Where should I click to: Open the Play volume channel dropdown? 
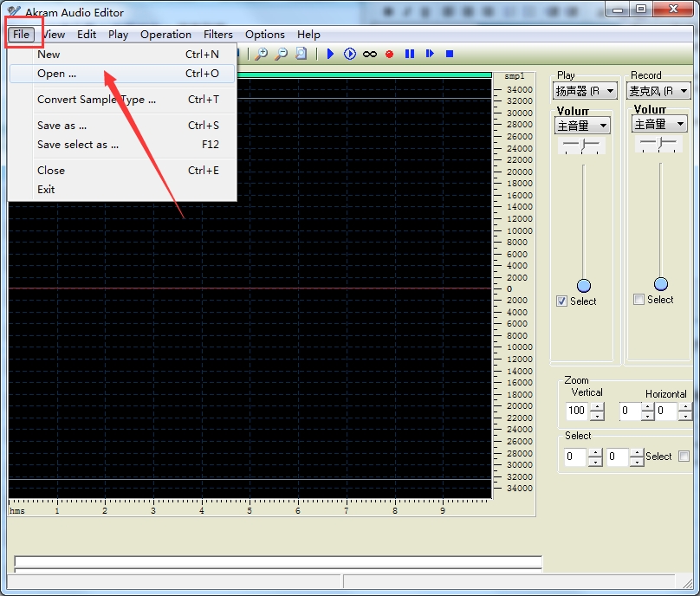point(603,126)
